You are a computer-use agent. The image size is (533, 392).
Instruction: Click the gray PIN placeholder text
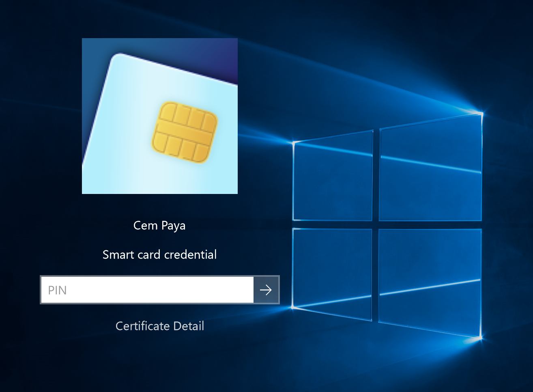pyautogui.click(x=57, y=290)
